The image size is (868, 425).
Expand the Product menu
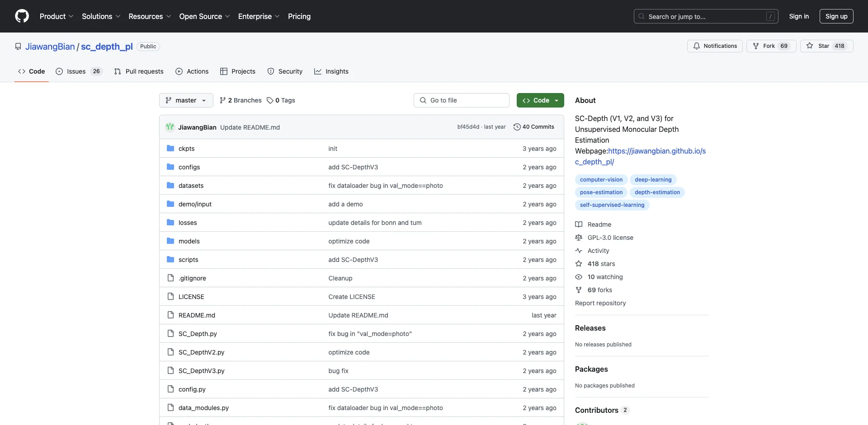[57, 16]
